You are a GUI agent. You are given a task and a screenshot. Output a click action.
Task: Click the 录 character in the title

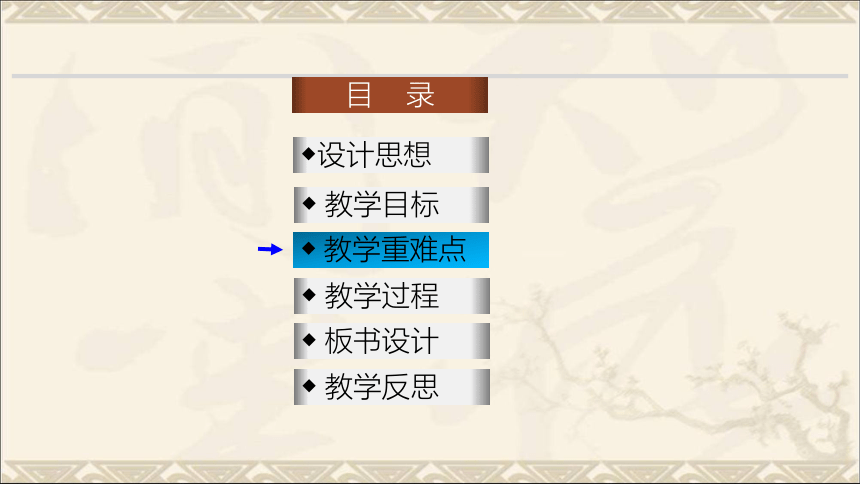tap(421, 95)
